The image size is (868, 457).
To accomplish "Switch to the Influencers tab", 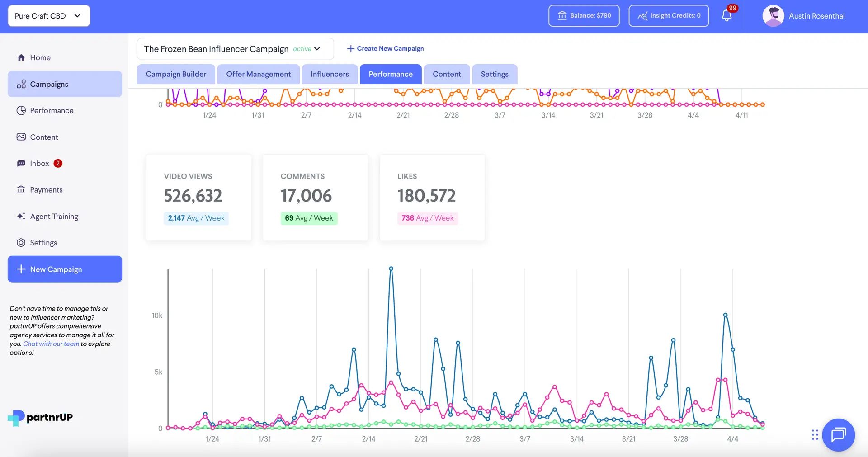I will pos(330,74).
